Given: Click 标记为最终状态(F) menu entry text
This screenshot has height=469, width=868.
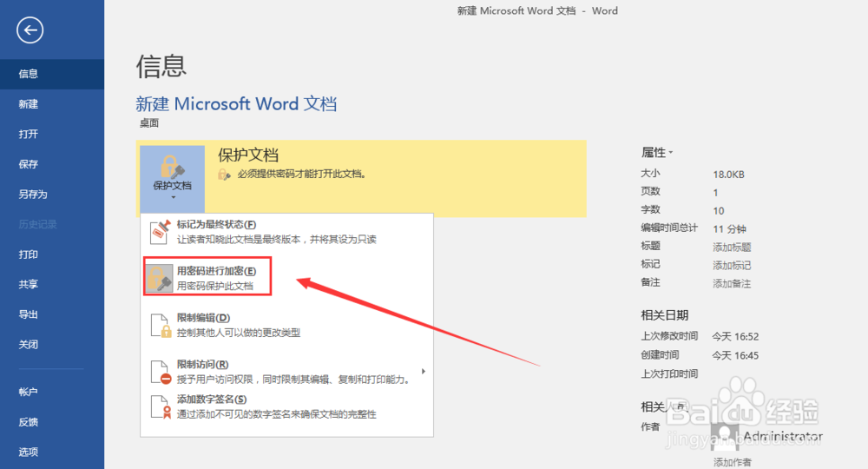Looking at the screenshot, I should tap(216, 224).
